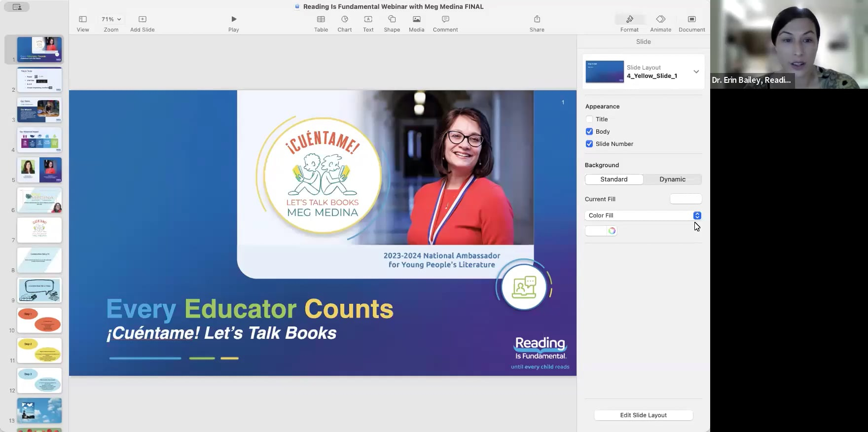Click Dr. Erin Bailey video tile
Image resolution: width=868 pixels, height=432 pixels.
789,44
